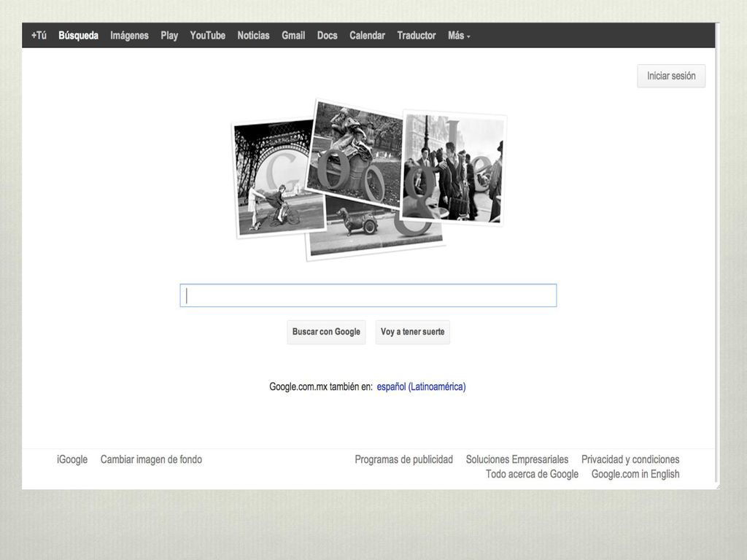Open Programas de publicidad link

403,459
